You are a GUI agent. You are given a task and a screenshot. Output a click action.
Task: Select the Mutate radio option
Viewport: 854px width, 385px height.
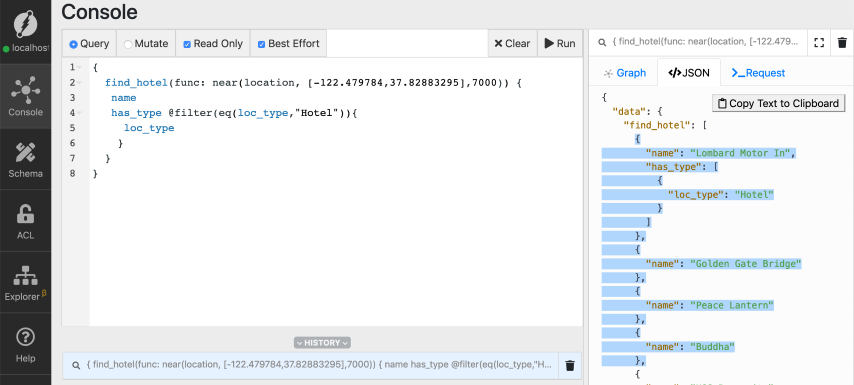146,44
